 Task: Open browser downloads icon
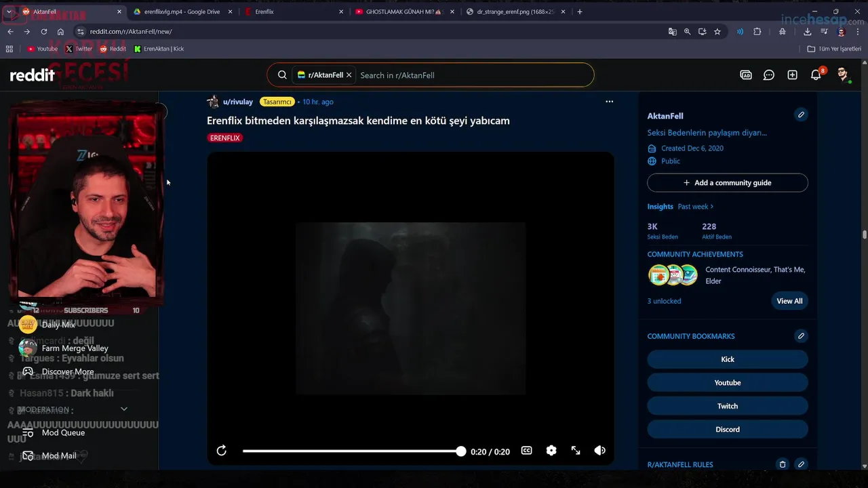click(807, 32)
